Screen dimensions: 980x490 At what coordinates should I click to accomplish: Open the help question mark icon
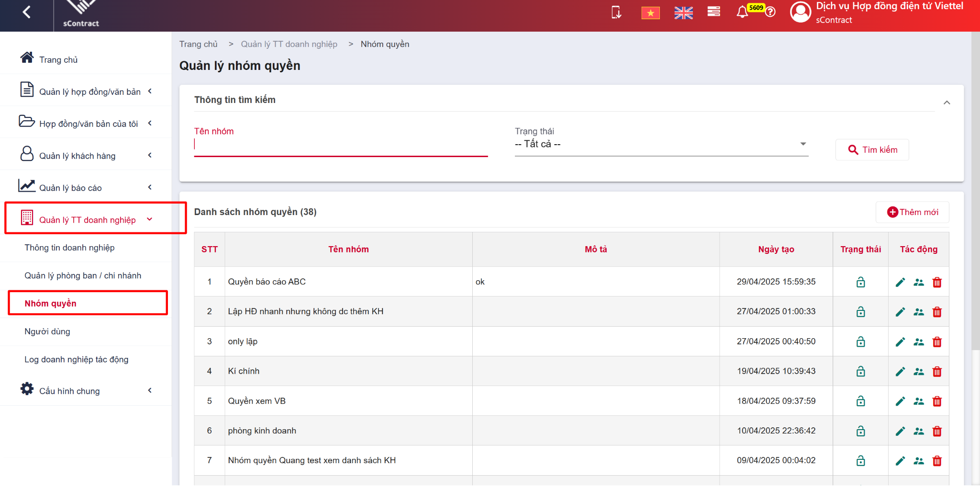pyautogui.click(x=770, y=12)
